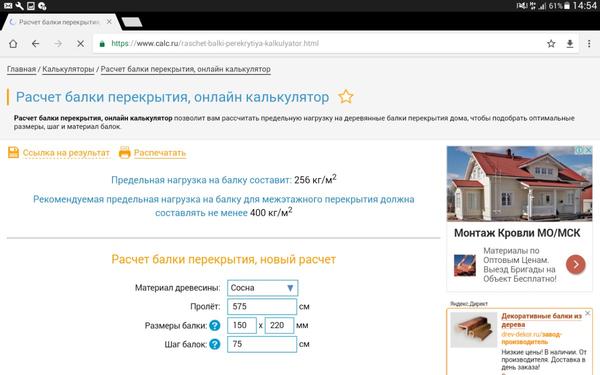
Task: Click the printer icon
Action: pos(124,152)
